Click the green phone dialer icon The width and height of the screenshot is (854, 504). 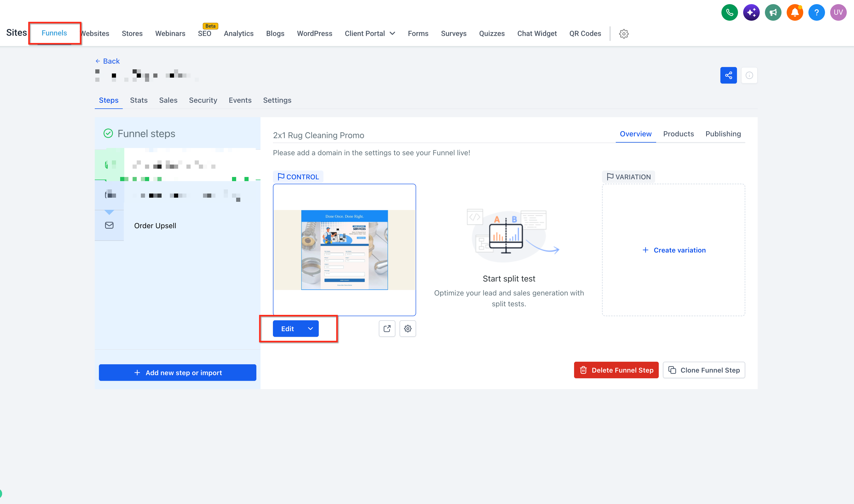click(x=729, y=13)
